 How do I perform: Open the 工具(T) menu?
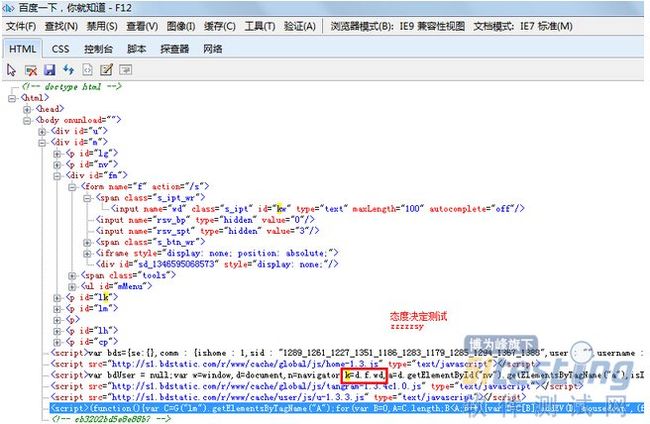(x=260, y=27)
